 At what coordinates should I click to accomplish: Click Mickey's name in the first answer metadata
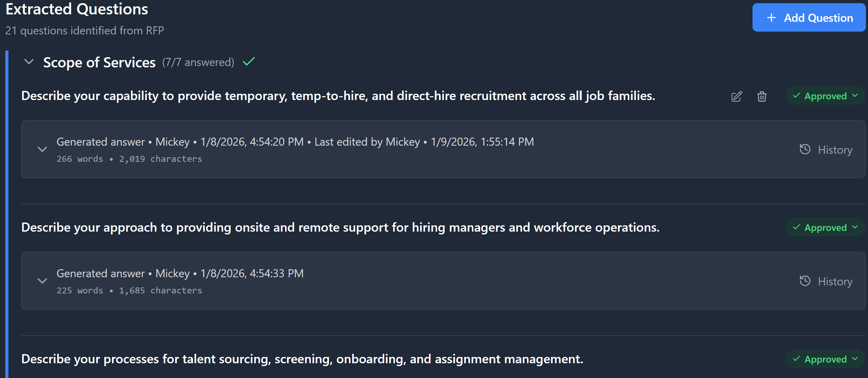[172, 142]
